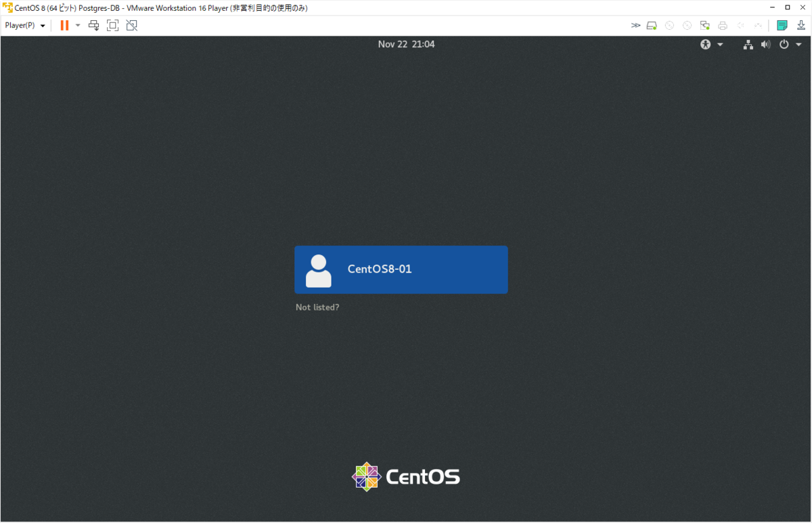Image resolution: width=812 pixels, height=523 pixels.
Task: Click the "Not listed?" link
Action: point(317,307)
